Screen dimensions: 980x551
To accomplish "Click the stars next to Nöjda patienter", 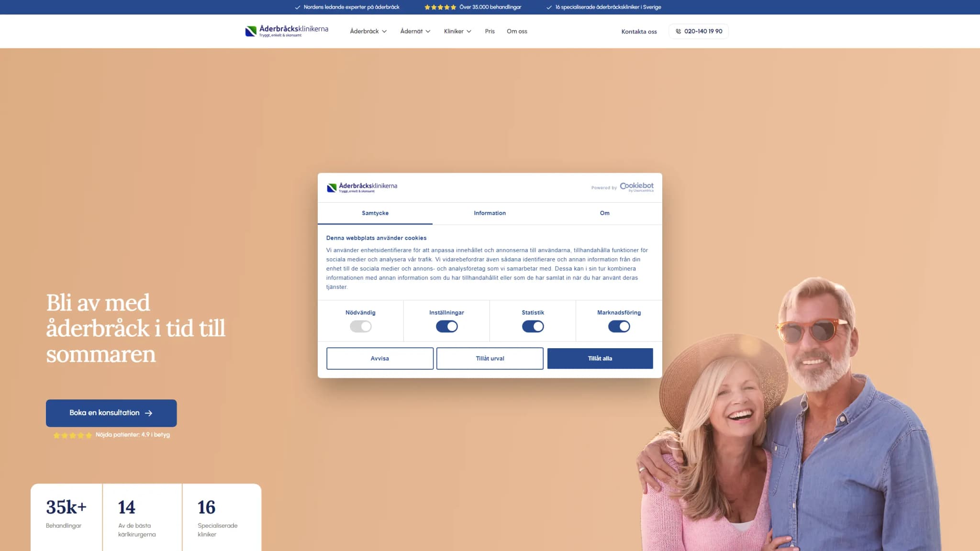I will pyautogui.click(x=73, y=435).
